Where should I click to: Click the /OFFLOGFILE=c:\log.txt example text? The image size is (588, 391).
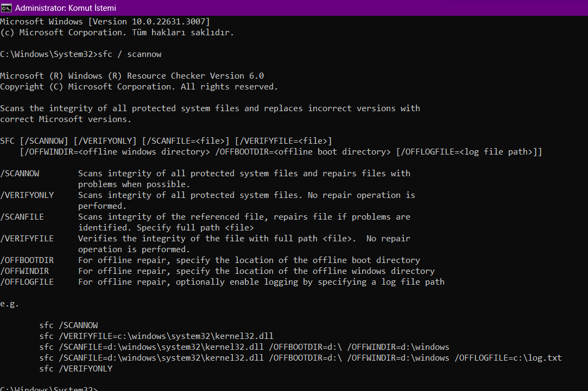[508, 358]
